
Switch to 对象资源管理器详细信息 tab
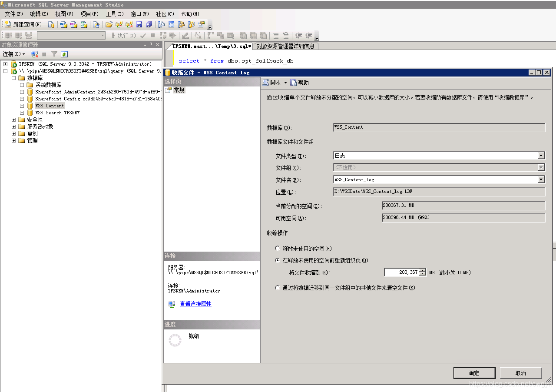(x=285, y=46)
